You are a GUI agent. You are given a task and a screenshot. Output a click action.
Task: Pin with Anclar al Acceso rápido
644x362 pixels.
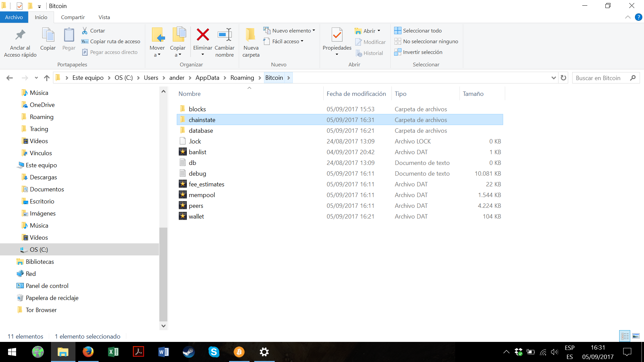(x=20, y=35)
